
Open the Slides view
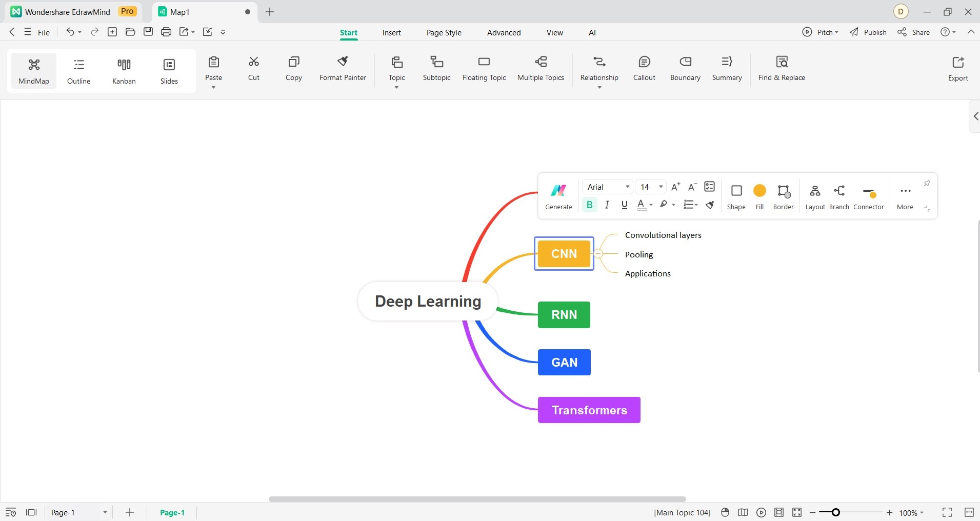coord(169,71)
